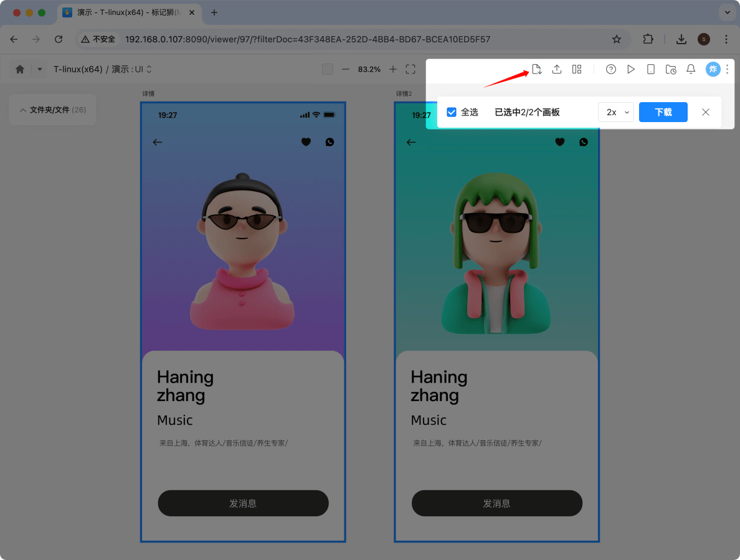Increase zoom with the plus control
The height and width of the screenshot is (560, 740).
tap(392, 69)
